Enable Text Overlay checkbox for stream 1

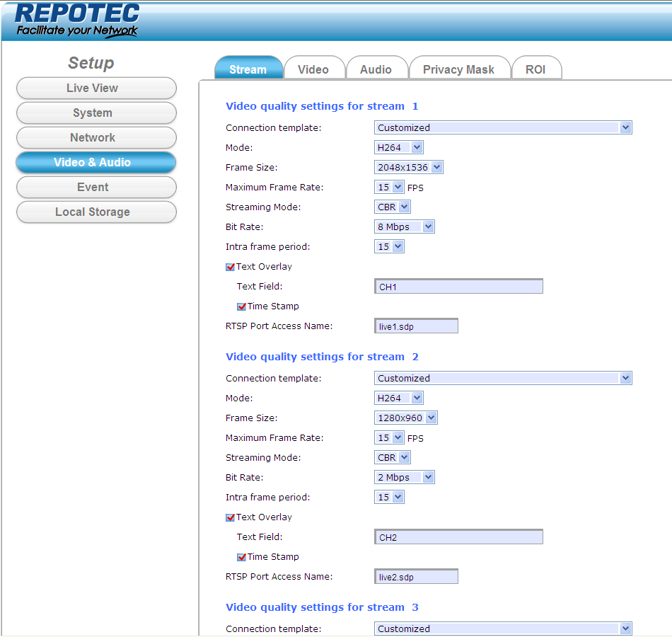pos(230,267)
